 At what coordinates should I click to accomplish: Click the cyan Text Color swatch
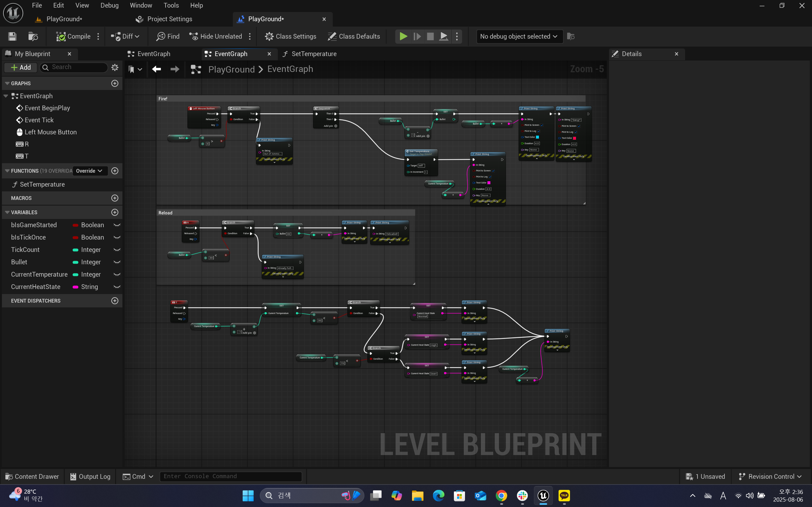pos(537,137)
